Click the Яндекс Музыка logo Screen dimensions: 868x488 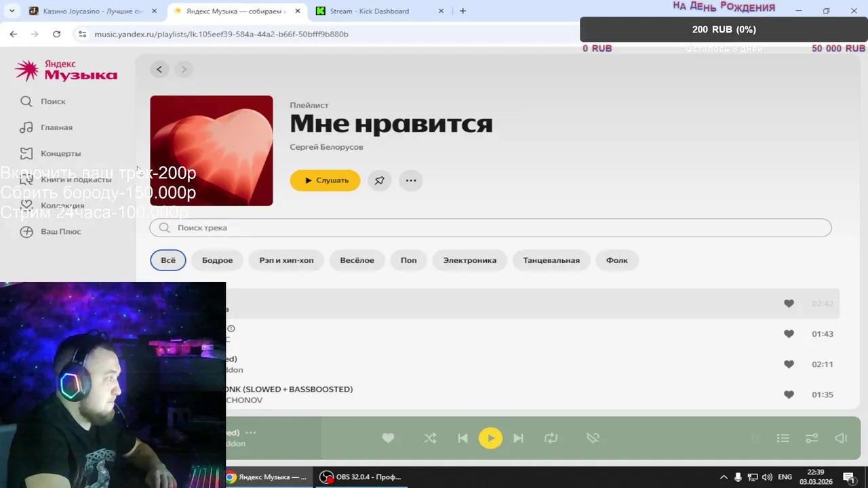(66, 70)
